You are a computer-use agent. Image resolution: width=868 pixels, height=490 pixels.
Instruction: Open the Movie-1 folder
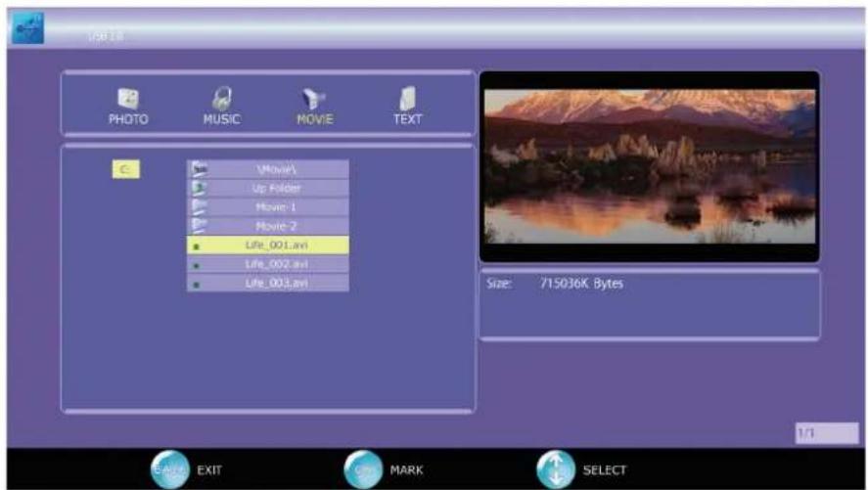click(x=268, y=206)
